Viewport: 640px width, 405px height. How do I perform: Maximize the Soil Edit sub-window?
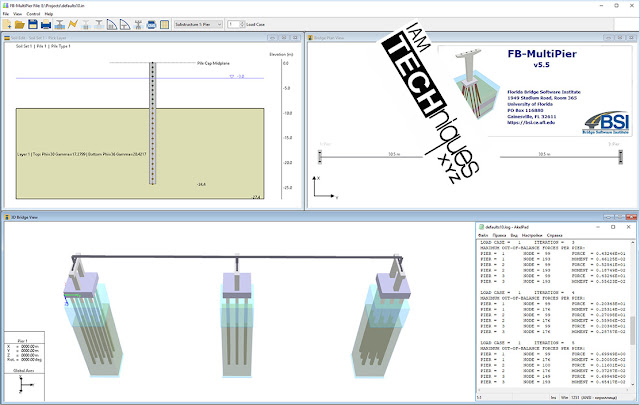[x=284, y=38]
